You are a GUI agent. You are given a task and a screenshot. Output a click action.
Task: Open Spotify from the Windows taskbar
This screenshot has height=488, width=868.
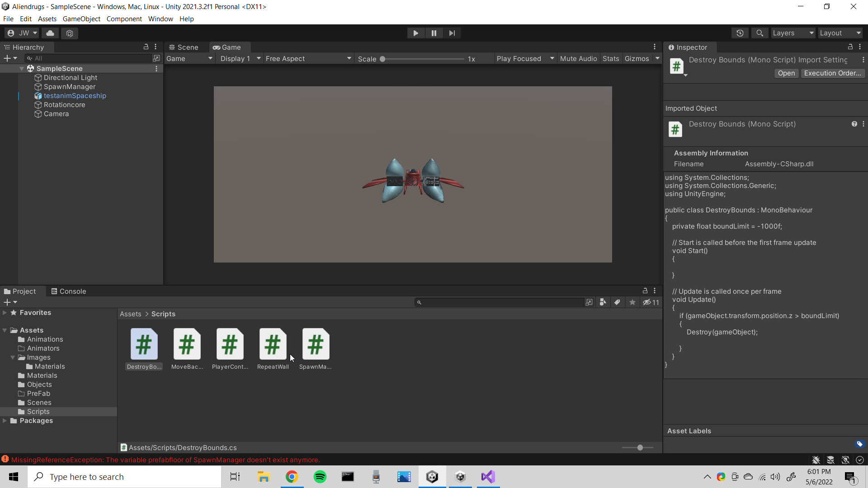(320, 477)
